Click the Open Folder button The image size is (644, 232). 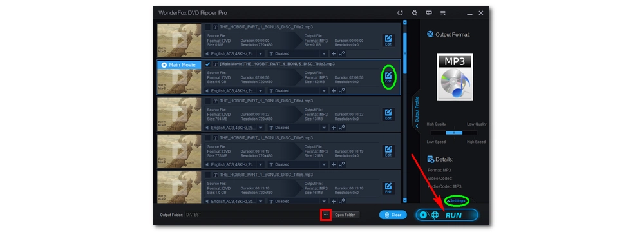coord(345,215)
